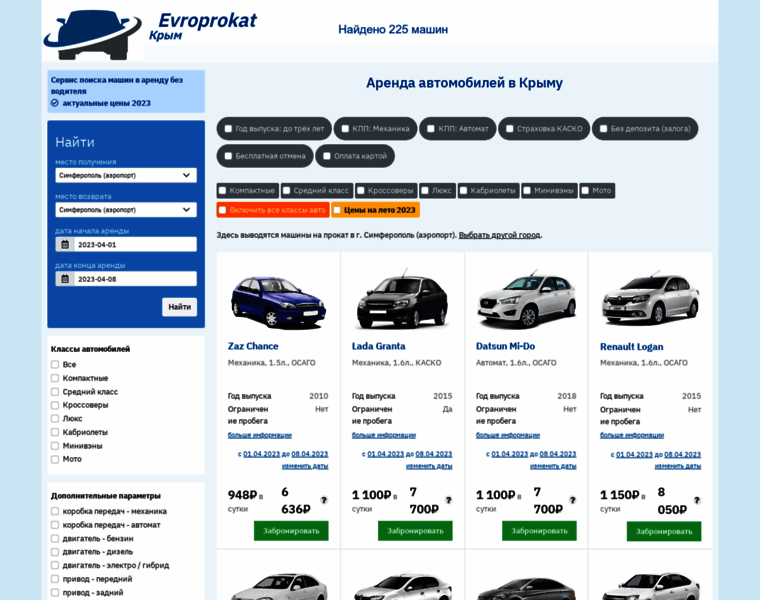
Task: Click the 08.04.2023 date link on Renault Logan
Action: (682, 455)
